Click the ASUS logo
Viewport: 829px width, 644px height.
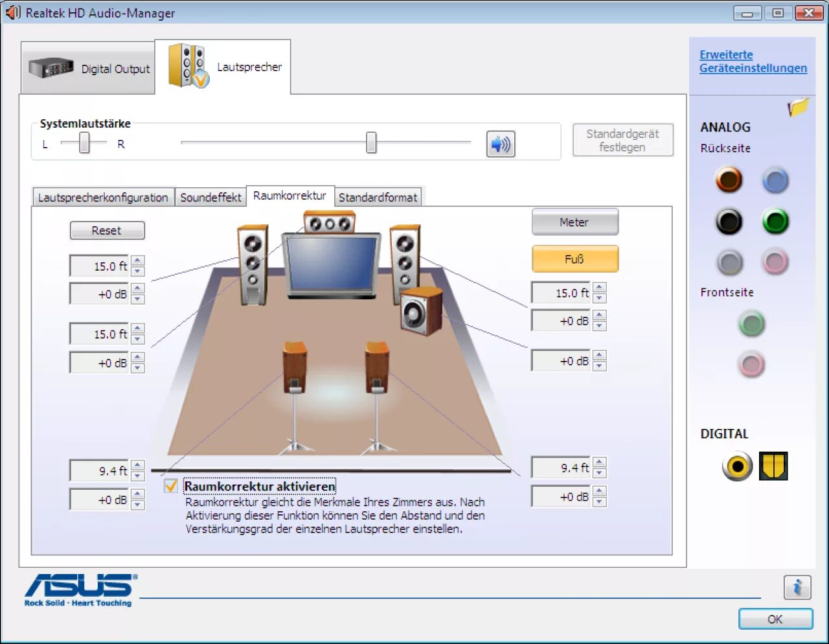(80, 590)
